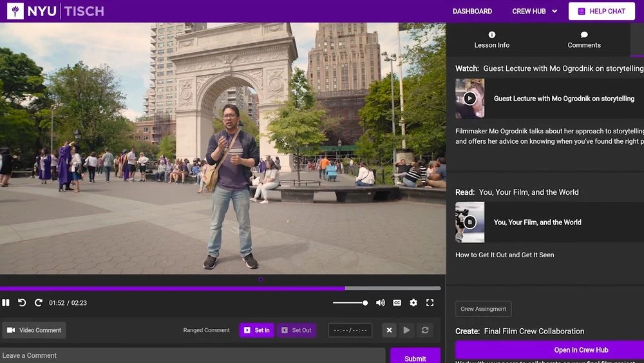Open video settings gear
The image size is (644, 363).
(x=413, y=303)
